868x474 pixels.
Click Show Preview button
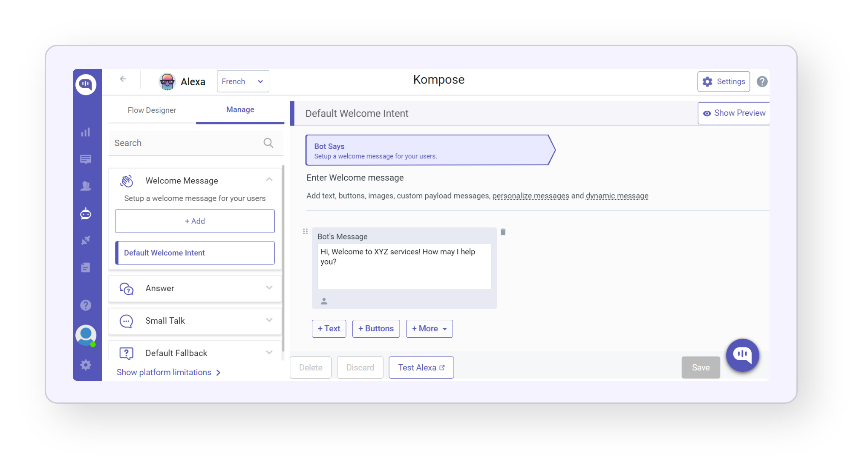pyautogui.click(x=734, y=113)
